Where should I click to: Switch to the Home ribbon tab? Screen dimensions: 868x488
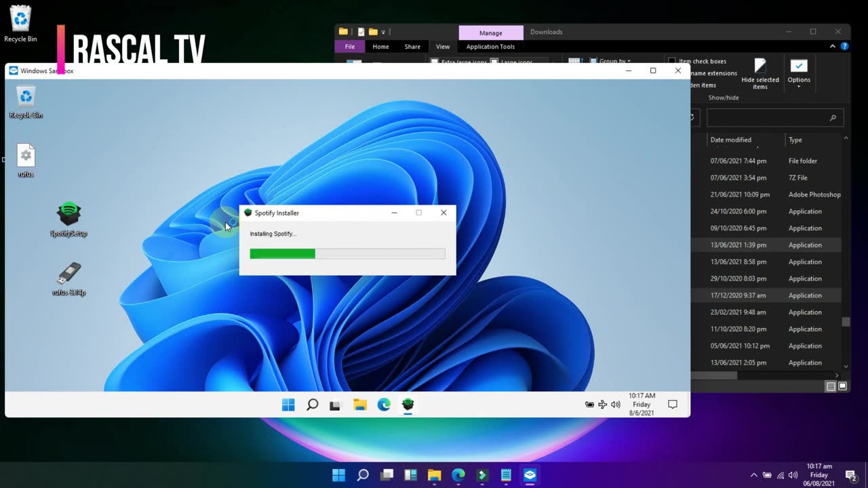380,47
